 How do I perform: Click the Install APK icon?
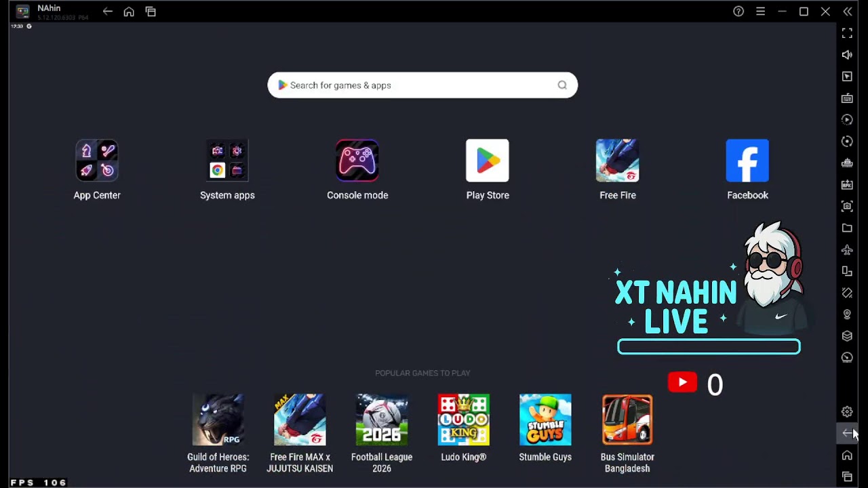click(x=847, y=185)
